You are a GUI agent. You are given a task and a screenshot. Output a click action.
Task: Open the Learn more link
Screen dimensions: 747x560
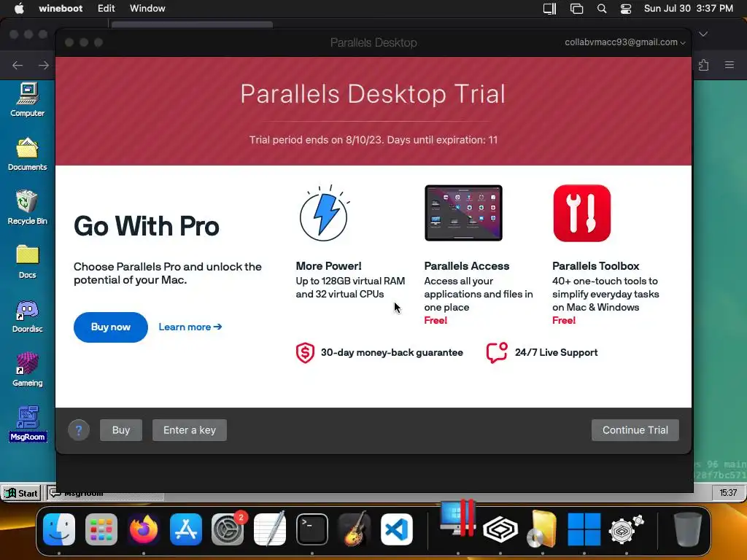click(x=190, y=327)
